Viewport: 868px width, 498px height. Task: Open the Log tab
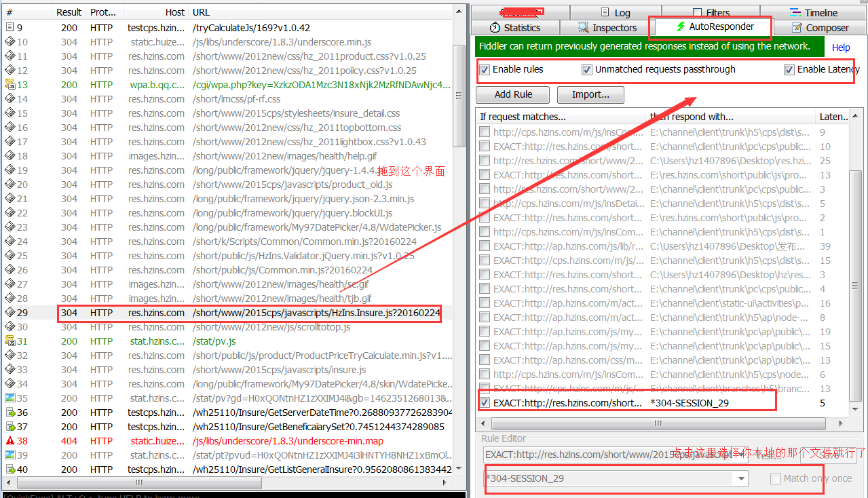tap(615, 13)
